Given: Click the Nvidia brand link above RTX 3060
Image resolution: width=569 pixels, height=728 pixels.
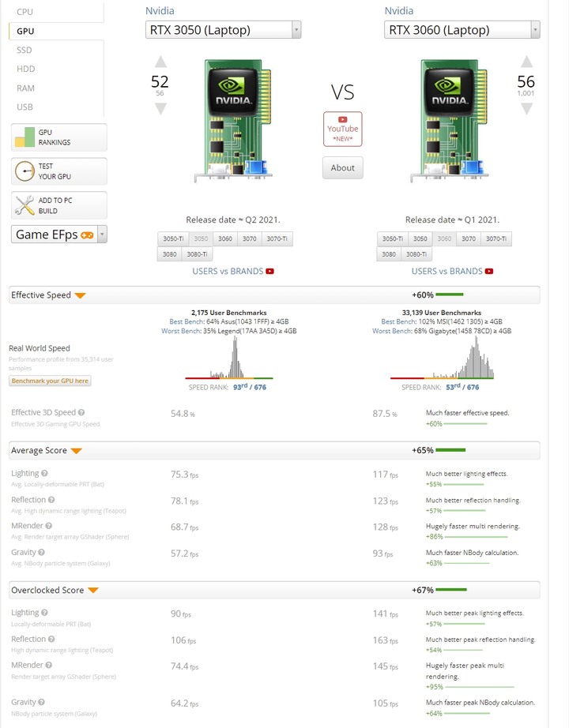Looking at the screenshot, I should 399,11.
